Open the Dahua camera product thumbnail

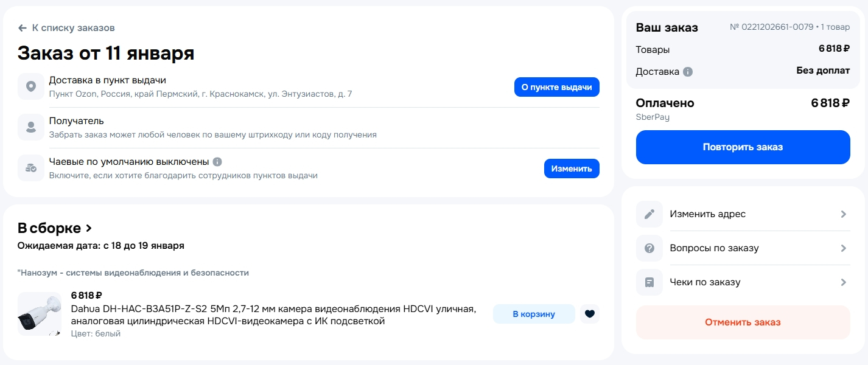point(40,314)
